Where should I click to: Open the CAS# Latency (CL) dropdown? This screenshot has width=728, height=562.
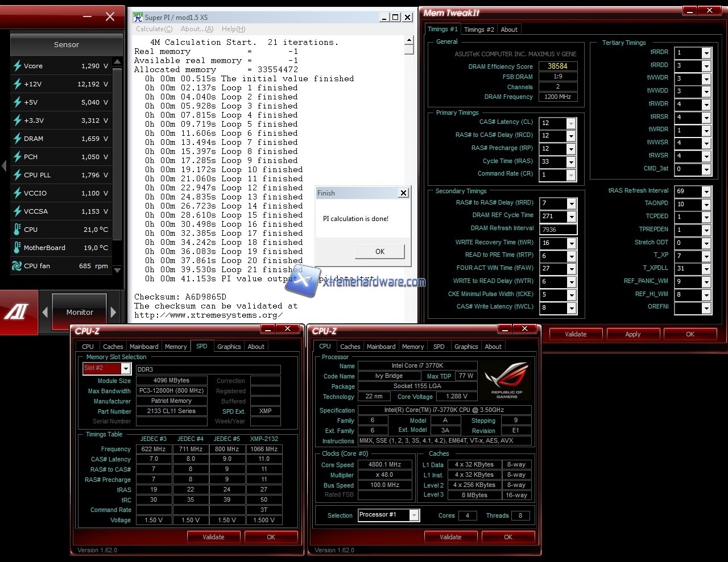coord(571,123)
